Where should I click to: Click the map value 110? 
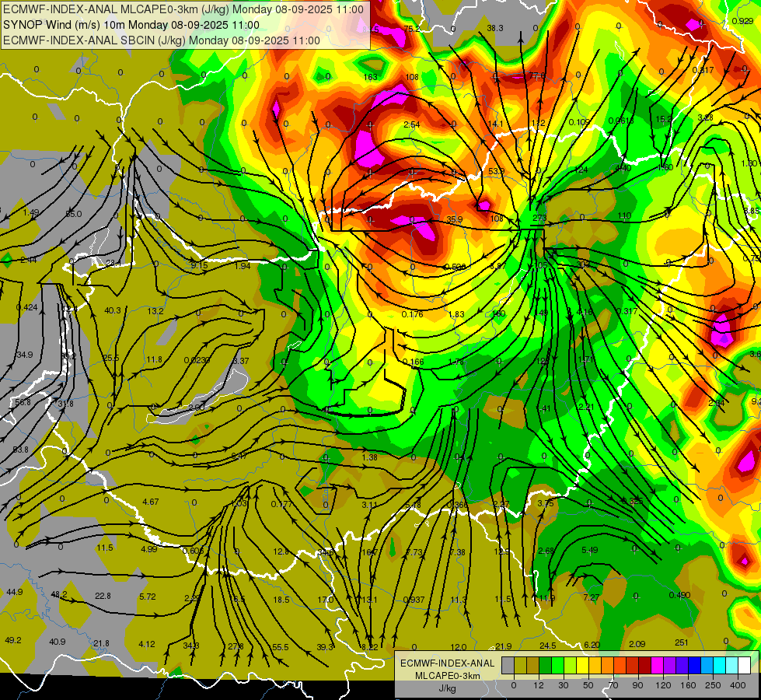[x=624, y=215]
